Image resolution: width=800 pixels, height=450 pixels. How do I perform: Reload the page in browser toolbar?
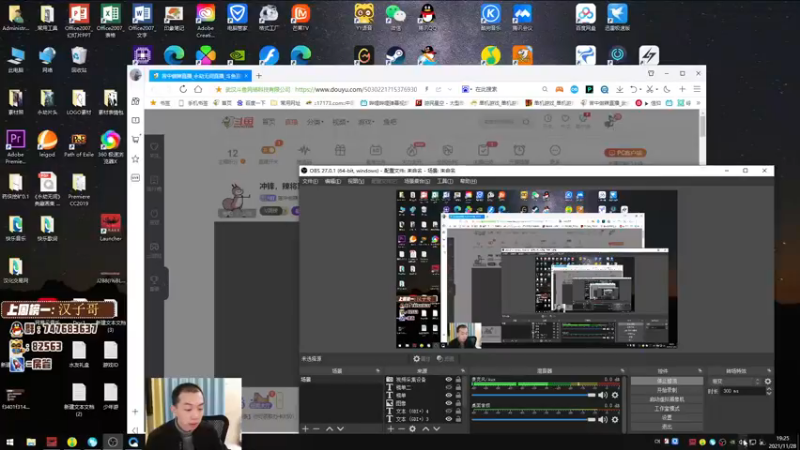[x=183, y=89]
